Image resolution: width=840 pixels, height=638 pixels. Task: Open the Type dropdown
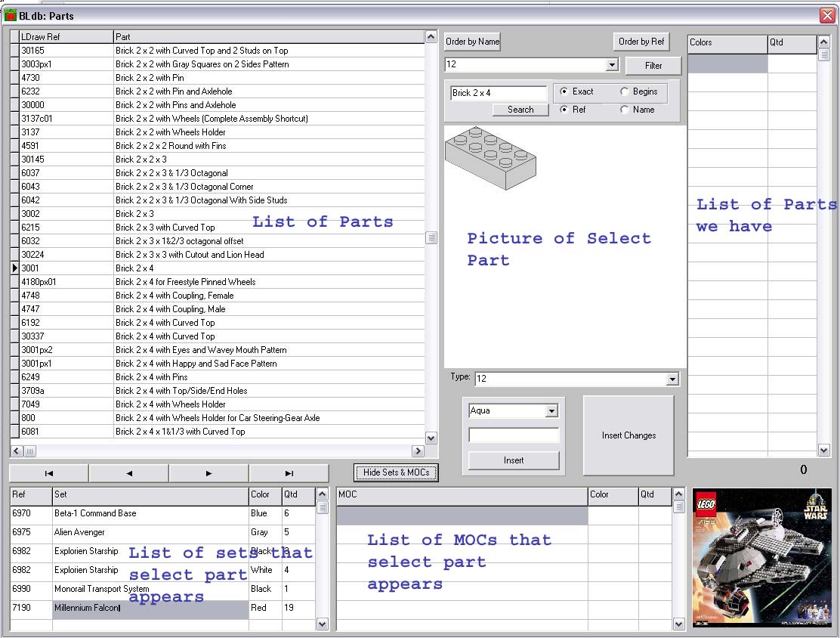pos(672,379)
